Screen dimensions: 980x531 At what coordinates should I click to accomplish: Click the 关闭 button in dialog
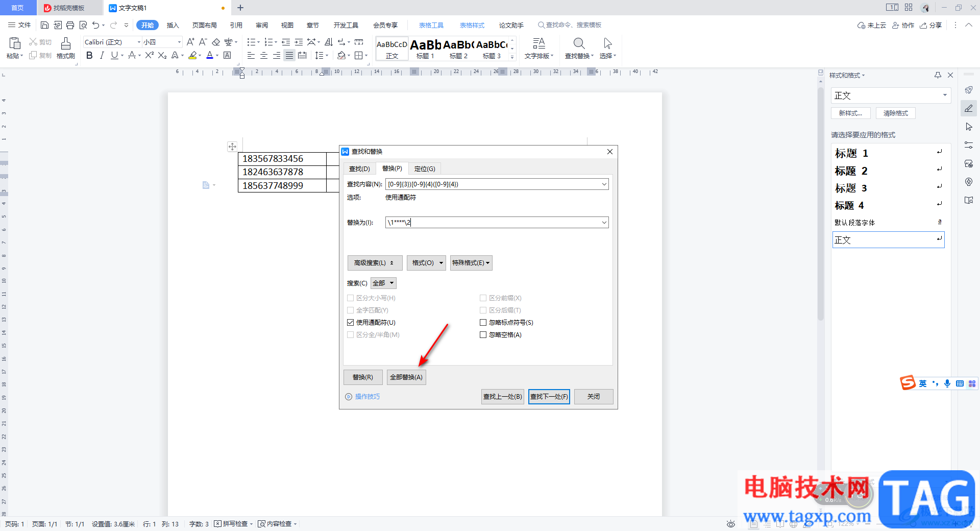tap(594, 397)
